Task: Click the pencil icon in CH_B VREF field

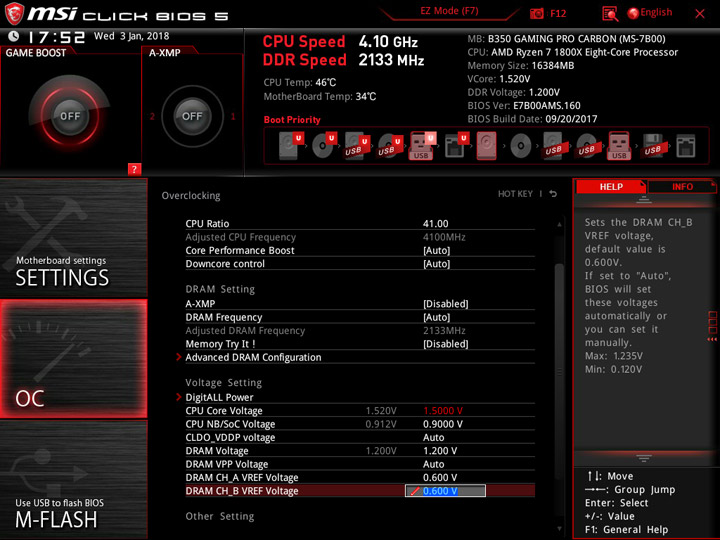Action: [x=415, y=491]
